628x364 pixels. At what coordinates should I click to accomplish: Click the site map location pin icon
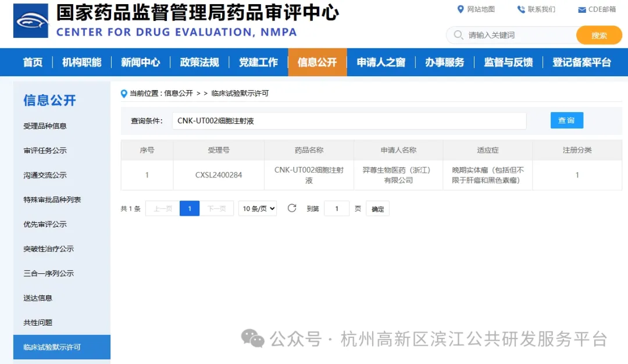[x=461, y=9]
